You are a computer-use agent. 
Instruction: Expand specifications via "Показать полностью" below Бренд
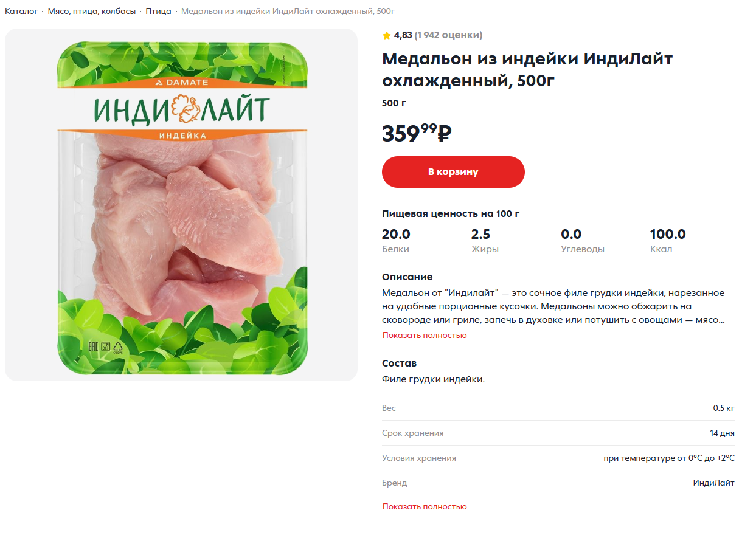tap(425, 507)
